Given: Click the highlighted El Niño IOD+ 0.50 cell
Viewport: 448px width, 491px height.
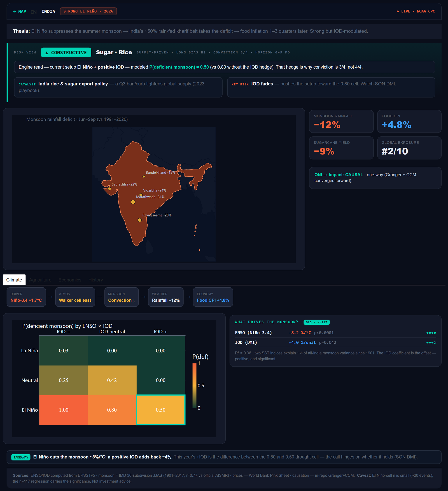Looking at the screenshot, I should click(x=161, y=410).
